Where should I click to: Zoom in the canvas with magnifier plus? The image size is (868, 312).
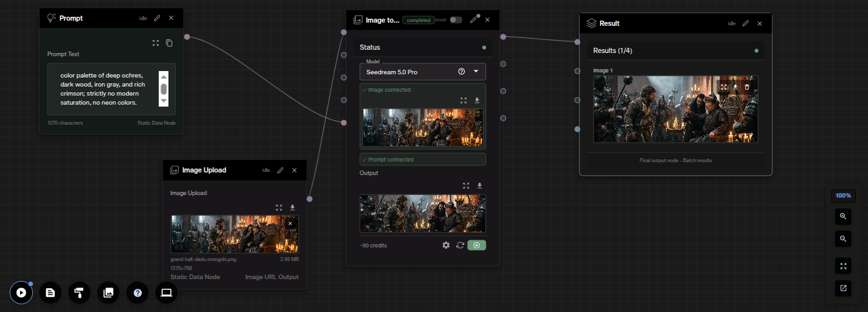(843, 216)
